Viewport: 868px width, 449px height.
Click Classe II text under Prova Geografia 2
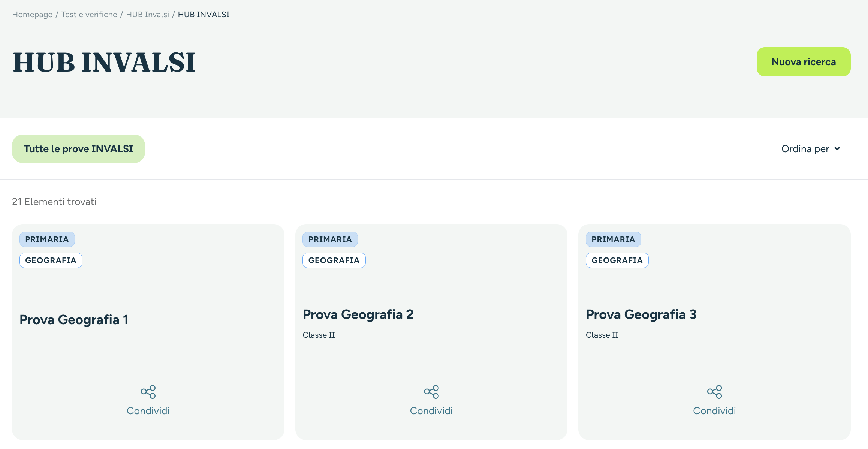point(319,335)
